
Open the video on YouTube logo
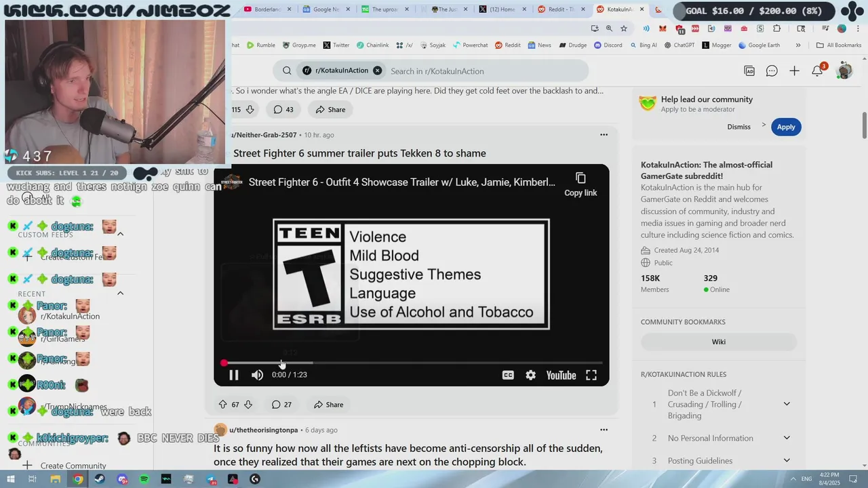point(561,375)
